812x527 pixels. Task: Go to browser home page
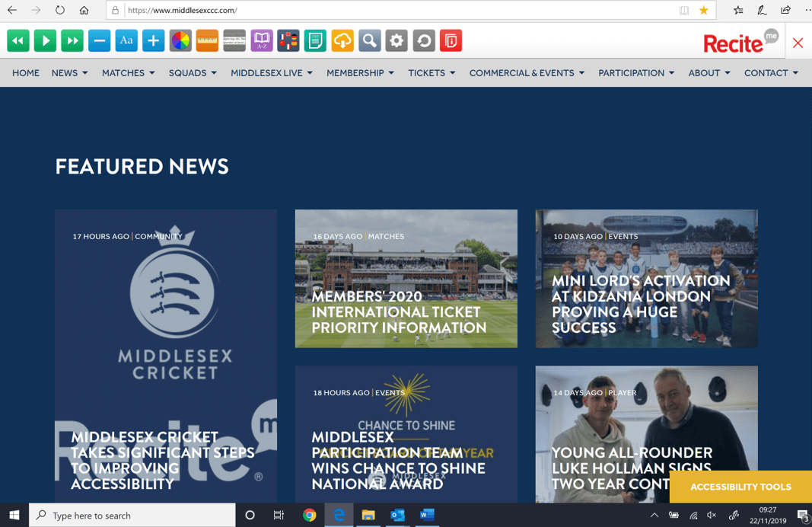pos(84,11)
